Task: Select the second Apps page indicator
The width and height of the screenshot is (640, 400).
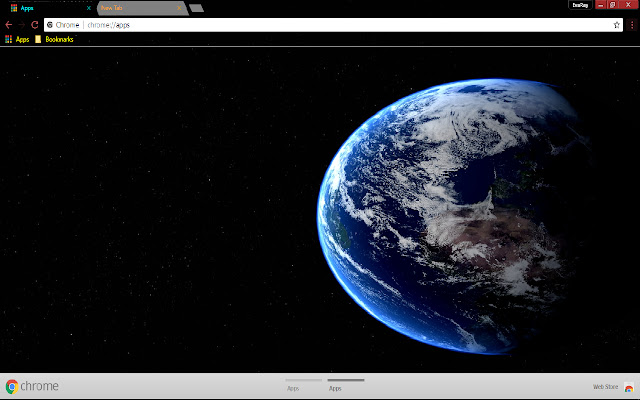Action: click(346, 385)
